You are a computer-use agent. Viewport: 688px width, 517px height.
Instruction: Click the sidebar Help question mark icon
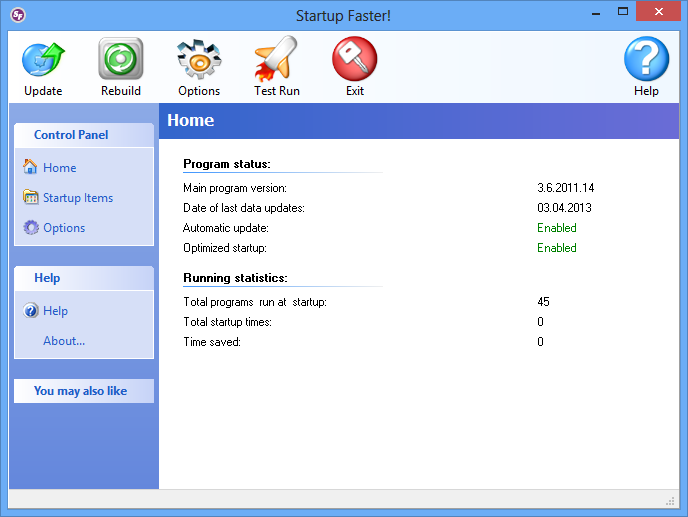click(x=31, y=310)
